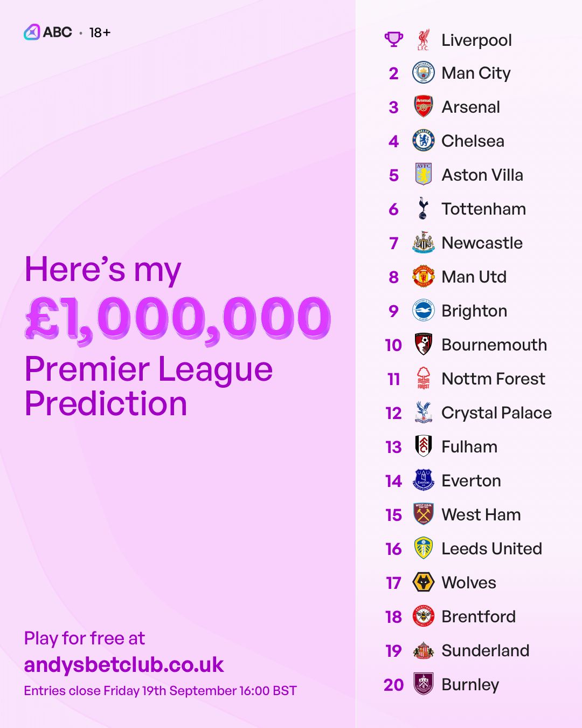Select the Wolves badge

424,582
